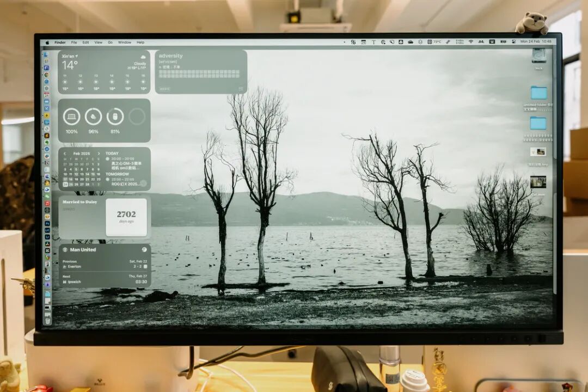Open the Notion app in the Dock
This screenshot has height=392, width=588.
[46, 163]
